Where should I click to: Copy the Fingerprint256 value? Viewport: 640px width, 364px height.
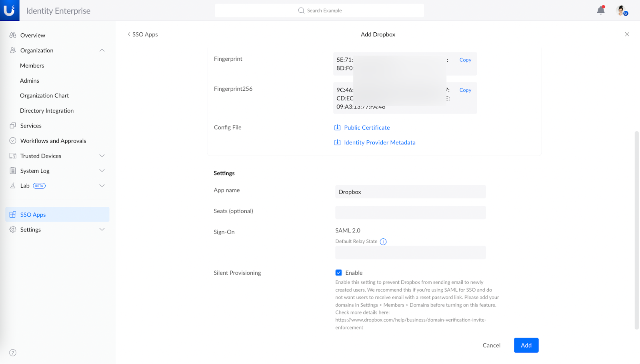coord(465,90)
